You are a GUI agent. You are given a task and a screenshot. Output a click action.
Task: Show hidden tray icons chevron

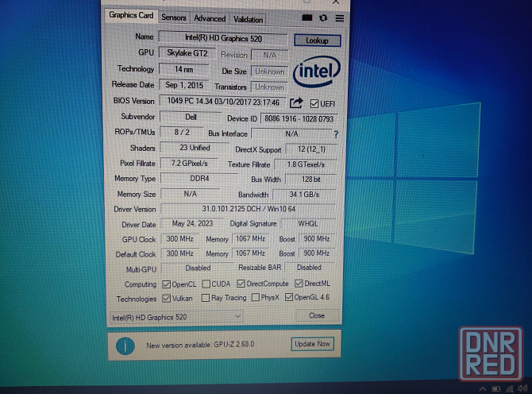point(483,388)
